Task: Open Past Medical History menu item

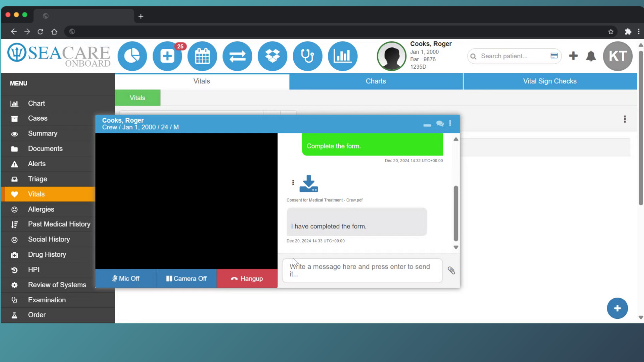Action: pyautogui.click(x=48, y=224)
